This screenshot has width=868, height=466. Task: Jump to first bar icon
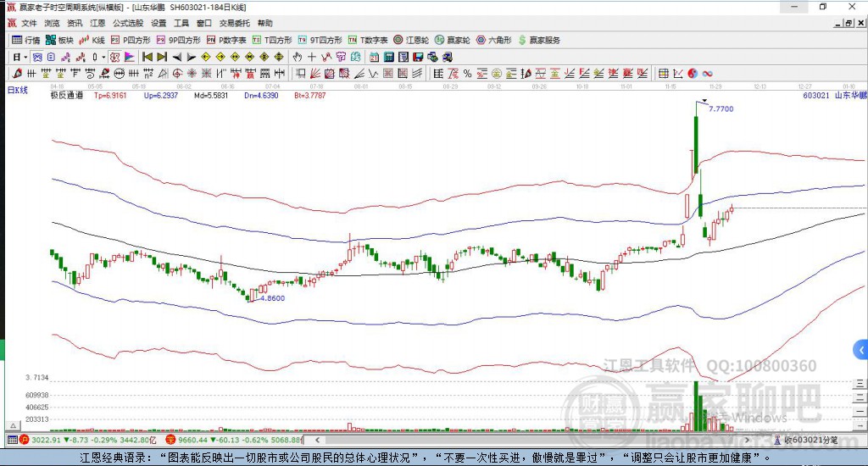[147, 57]
